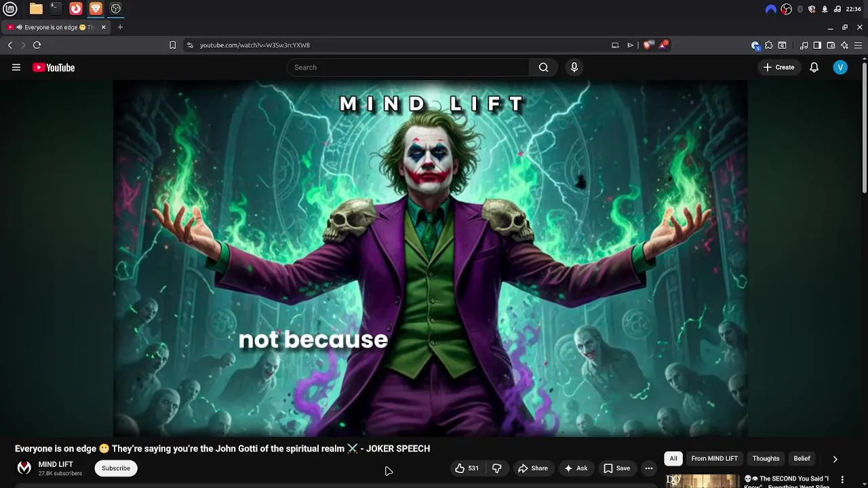The height and width of the screenshot is (488, 868).
Task: Open options for 'The SECOND You Said' video
Action: click(842, 480)
